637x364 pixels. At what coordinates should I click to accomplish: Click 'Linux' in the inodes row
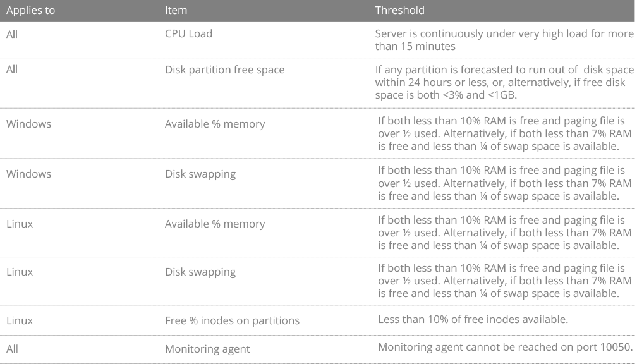click(x=20, y=320)
